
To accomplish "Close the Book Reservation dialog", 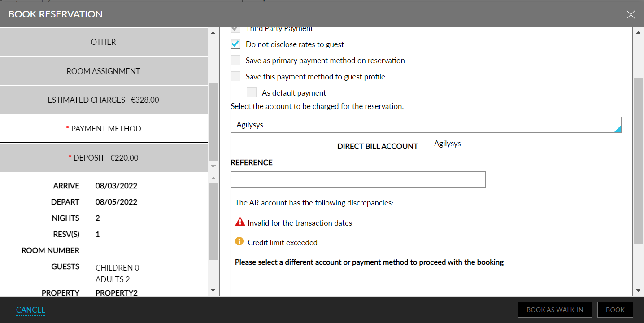I will [x=631, y=14].
